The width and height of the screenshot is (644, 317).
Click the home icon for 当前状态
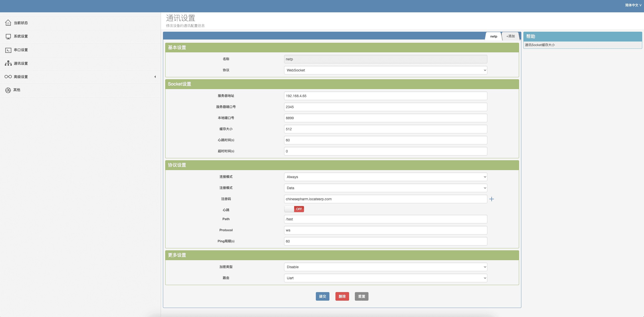click(8, 23)
